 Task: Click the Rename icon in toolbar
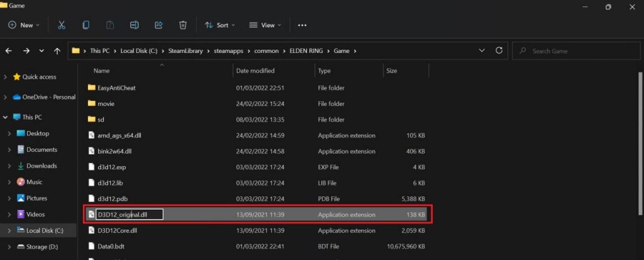(x=134, y=25)
